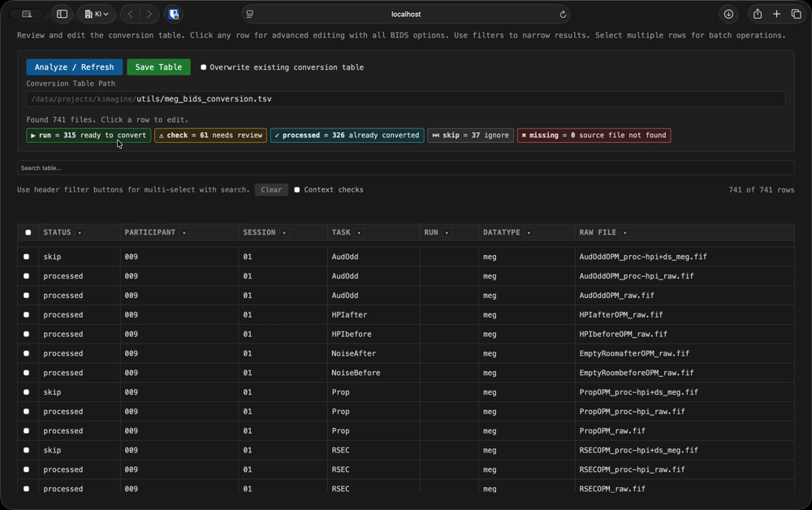
Task: Click the STATUS column header
Action: click(57, 232)
